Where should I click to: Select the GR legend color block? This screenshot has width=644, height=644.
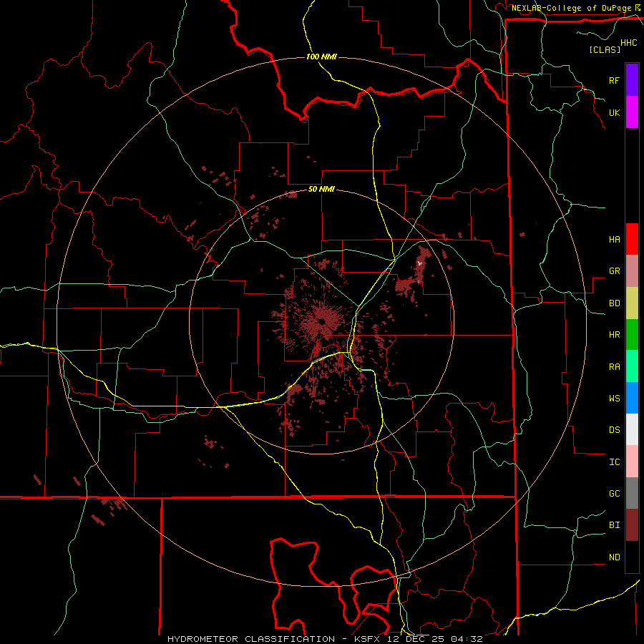pyautogui.click(x=632, y=270)
